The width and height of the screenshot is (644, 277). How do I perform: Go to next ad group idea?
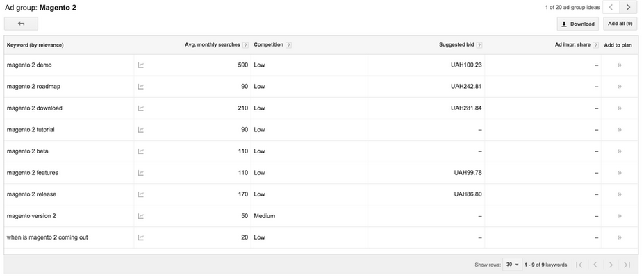click(628, 7)
